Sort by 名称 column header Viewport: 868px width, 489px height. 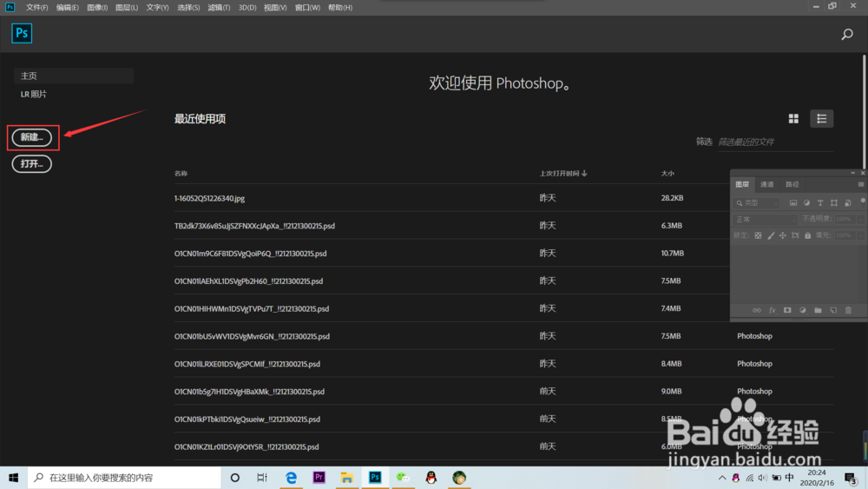pos(181,174)
